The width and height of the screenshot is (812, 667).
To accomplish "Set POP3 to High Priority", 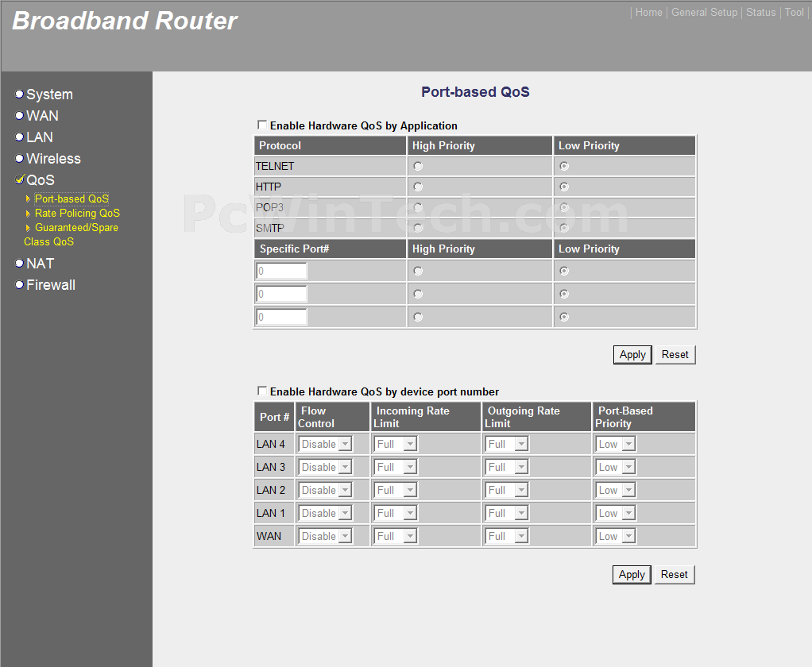I will click(x=418, y=207).
